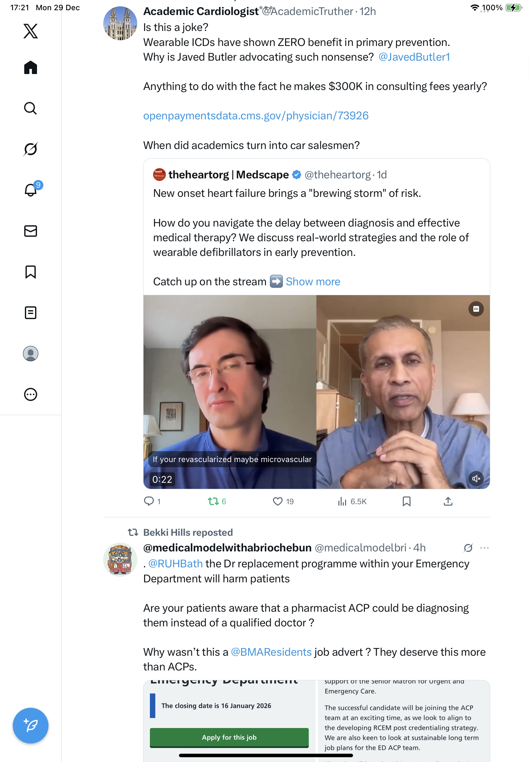Toggle closed captions on the video

pos(476,309)
